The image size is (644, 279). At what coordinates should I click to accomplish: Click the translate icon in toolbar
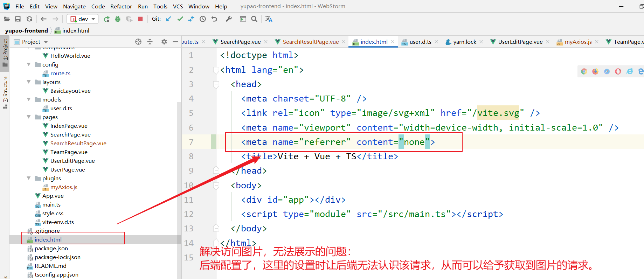click(269, 19)
